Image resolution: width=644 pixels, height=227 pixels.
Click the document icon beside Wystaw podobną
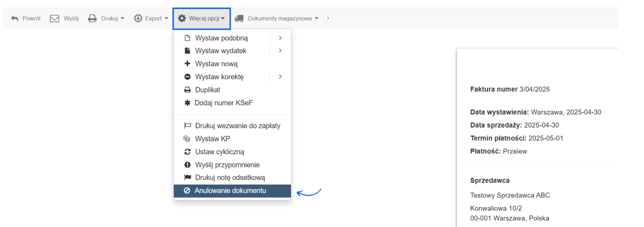(187, 38)
